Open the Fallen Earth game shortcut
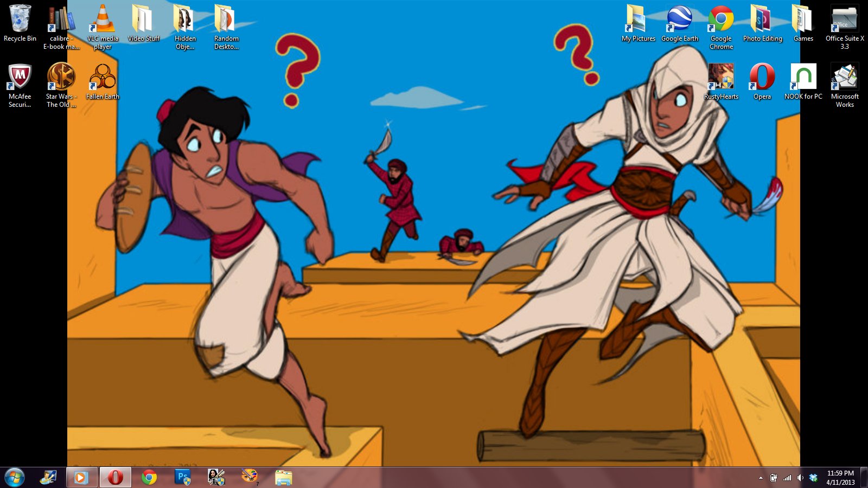Image resolution: width=868 pixels, height=488 pixels. [103, 78]
